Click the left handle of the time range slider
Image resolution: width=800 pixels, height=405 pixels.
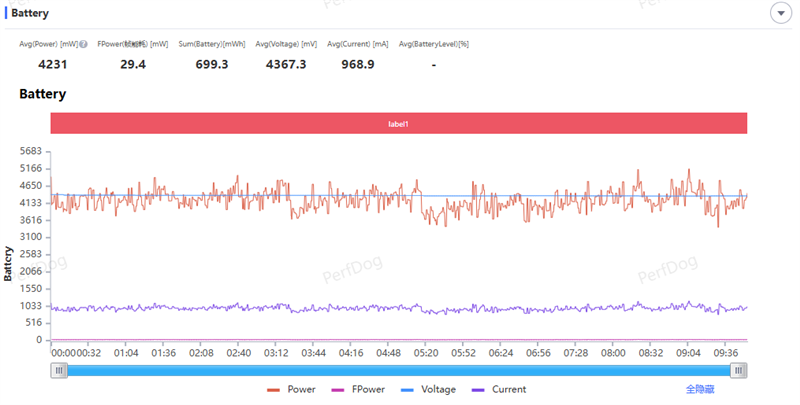pos(60,370)
